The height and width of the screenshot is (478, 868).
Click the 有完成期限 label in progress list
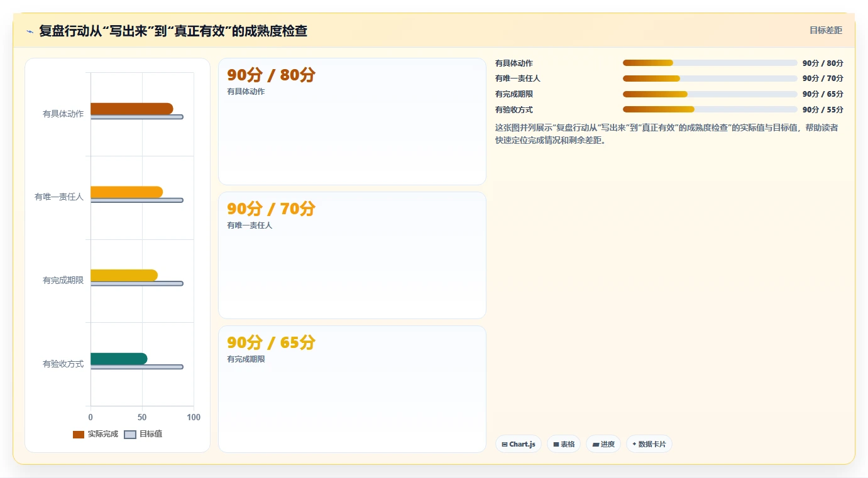coord(514,94)
